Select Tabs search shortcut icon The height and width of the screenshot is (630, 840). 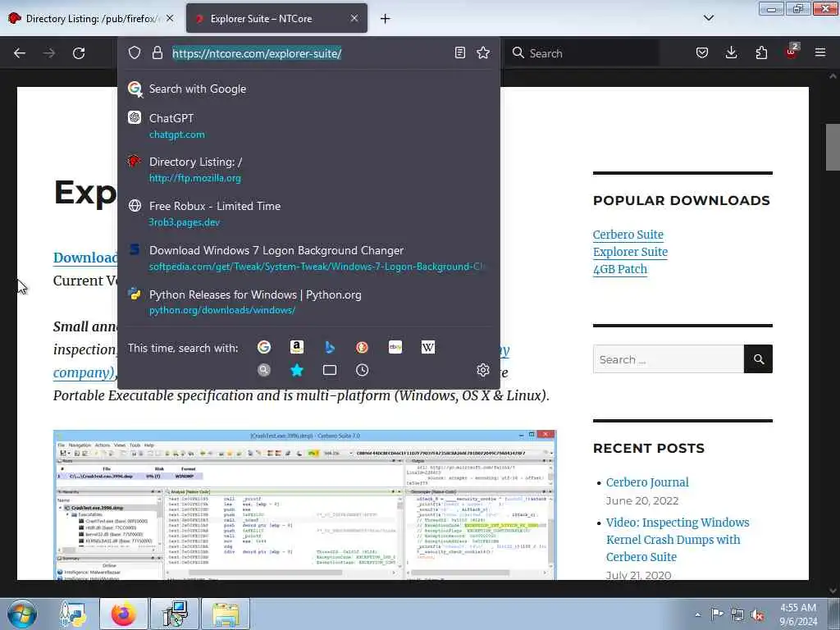click(330, 370)
